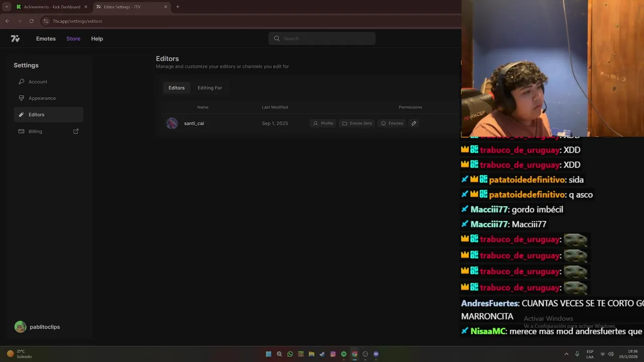Screen dimensions: 644x362
Task: Open Wi-Fi network tray icon
Action: pos(603,354)
